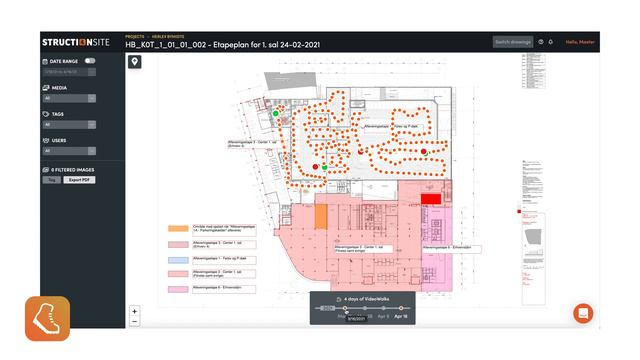Open the Tags filter dropdown

coord(69,124)
